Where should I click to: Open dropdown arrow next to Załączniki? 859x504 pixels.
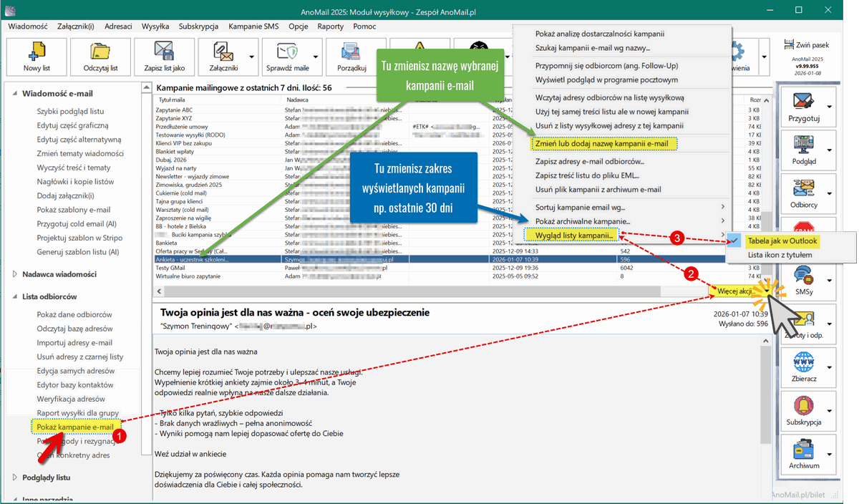251,57
